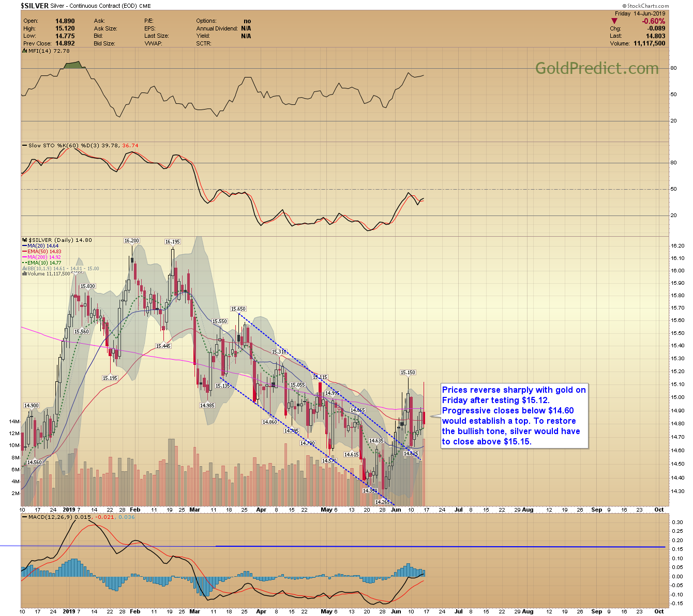This screenshot has height=616, width=693.
Task: Click the 15.830 price label
Action: [88, 286]
